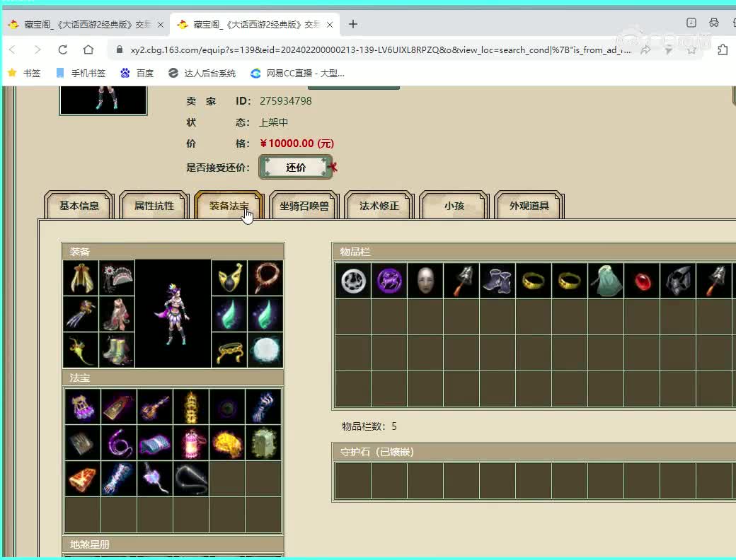The image size is (736, 560).
Task: Switch to the 属性抗性 tab
Action: tap(154, 206)
